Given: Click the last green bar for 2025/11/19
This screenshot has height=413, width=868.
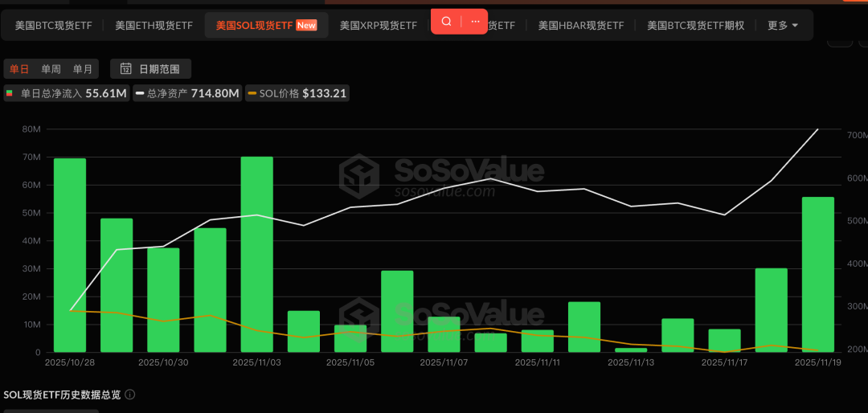Looking at the screenshot, I should pyautogui.click(x=817, y=274).
